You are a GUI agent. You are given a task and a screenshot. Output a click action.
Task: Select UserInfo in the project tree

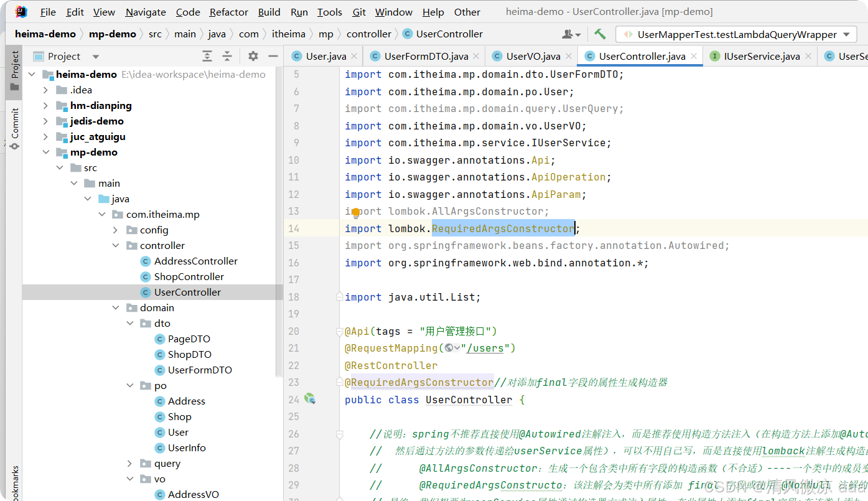[x=187, y=447]
